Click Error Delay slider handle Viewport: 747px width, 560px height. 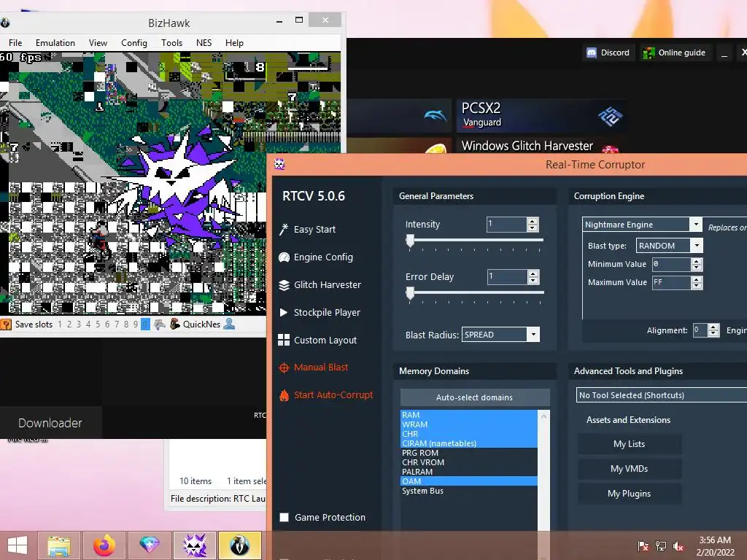[410, 293]
